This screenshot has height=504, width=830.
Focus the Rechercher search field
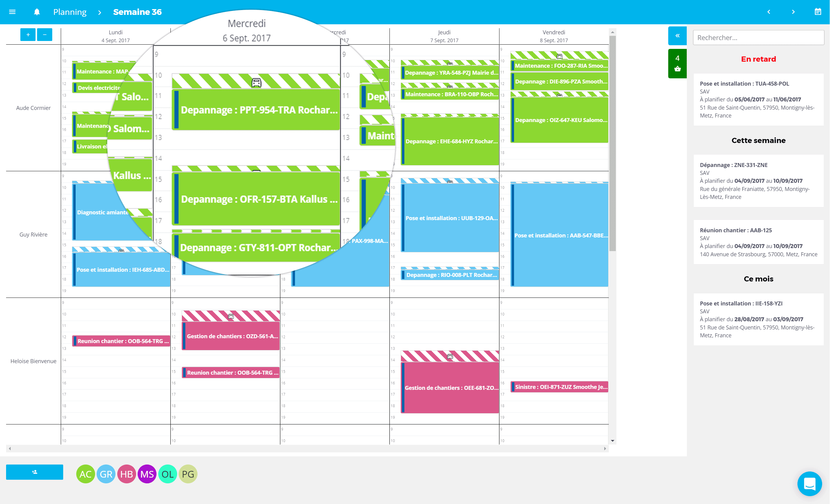coord(758,38)
